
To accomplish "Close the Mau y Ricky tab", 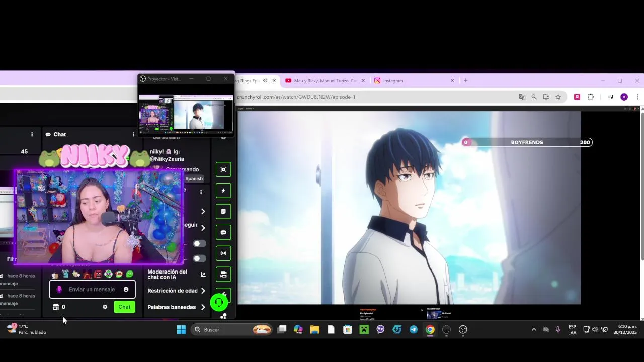I will pyautogui.click(x=363, y=80).
